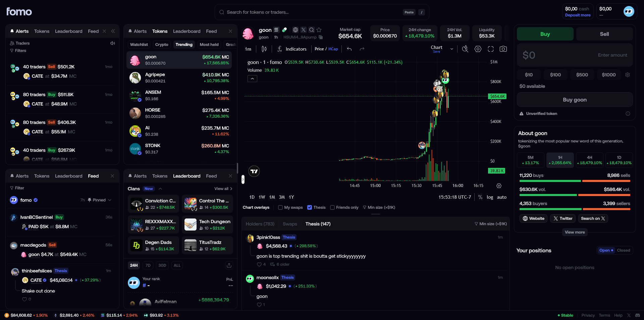Click View more in About goon
The image size is (644, 320).
(x=575, y=232)
